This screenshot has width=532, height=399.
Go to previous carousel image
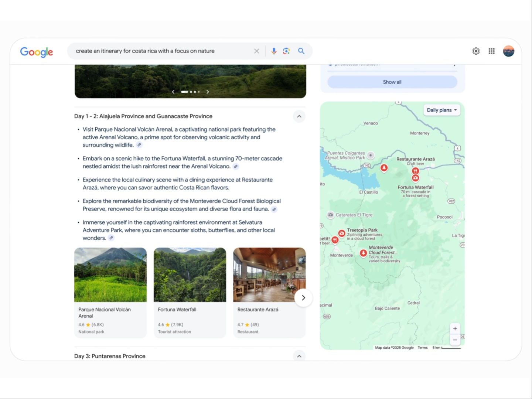(x=173, y=92)
